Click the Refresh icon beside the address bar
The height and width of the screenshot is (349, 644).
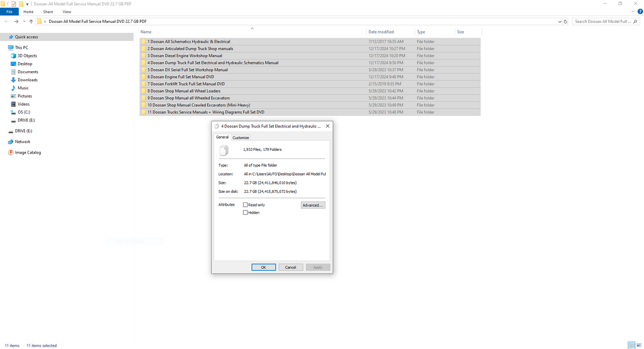click(564, 21)
